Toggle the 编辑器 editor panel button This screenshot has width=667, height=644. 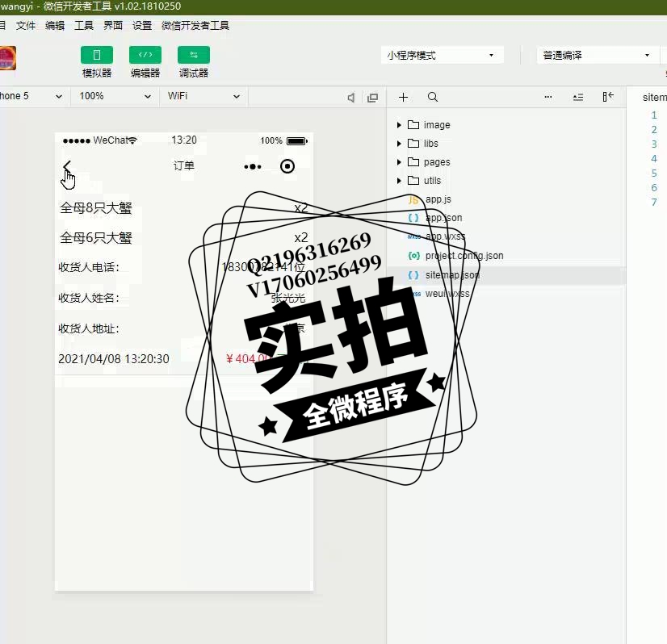(x=145, y=55)
